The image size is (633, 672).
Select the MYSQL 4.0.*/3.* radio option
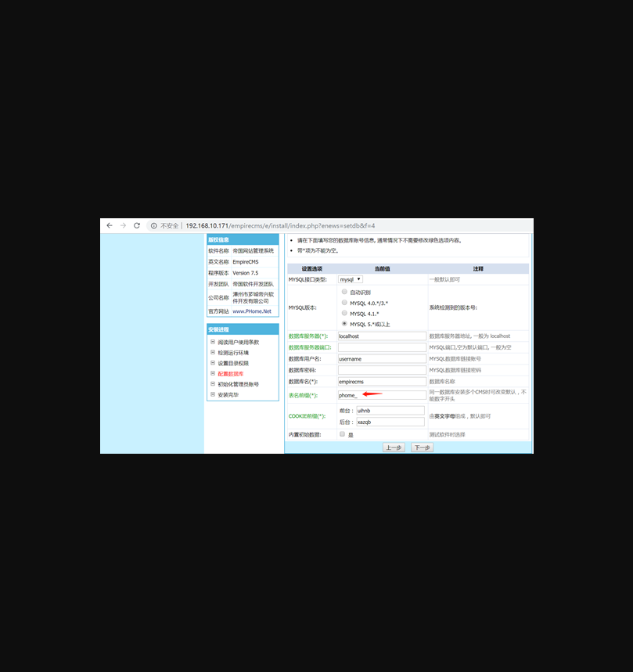click(x=344, y=302)
